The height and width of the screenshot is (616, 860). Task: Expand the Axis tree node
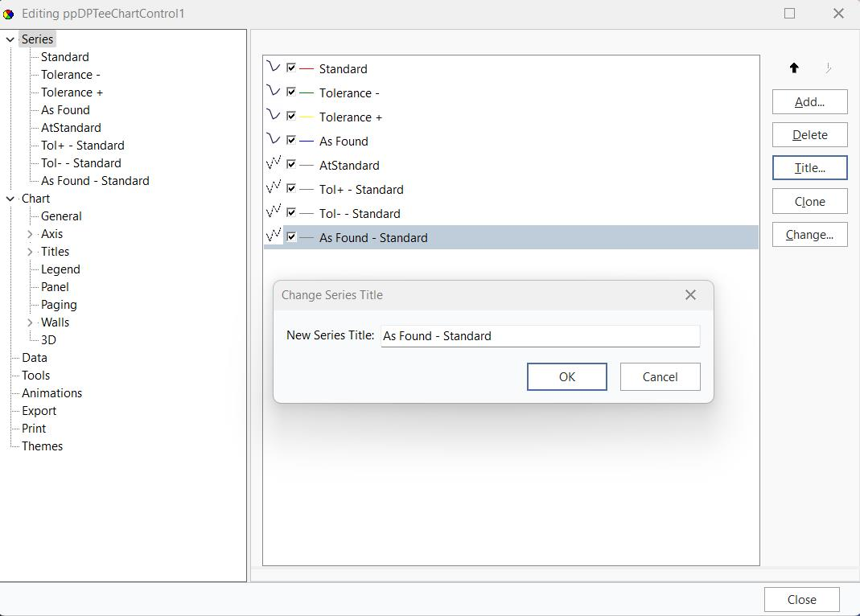tap(30, 234)
